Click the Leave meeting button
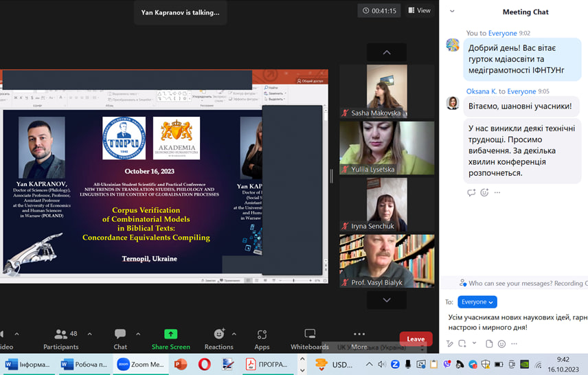Image resolution: width=588 pixels, height=375 pixels. (416, 339)
